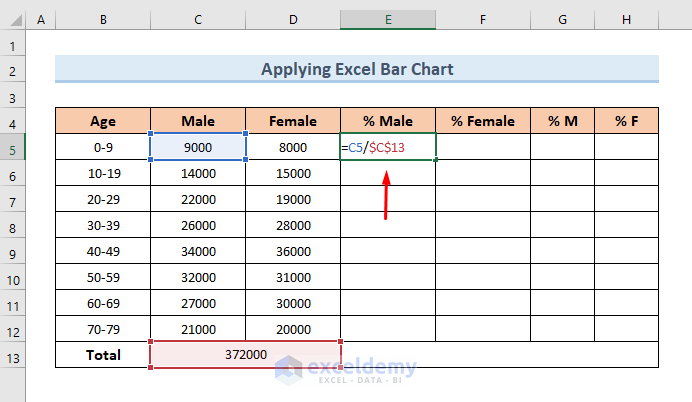Image resolution: width=692 pixels, height=402 pixels.
Task: Select column D header
Action: click(293, 20)
